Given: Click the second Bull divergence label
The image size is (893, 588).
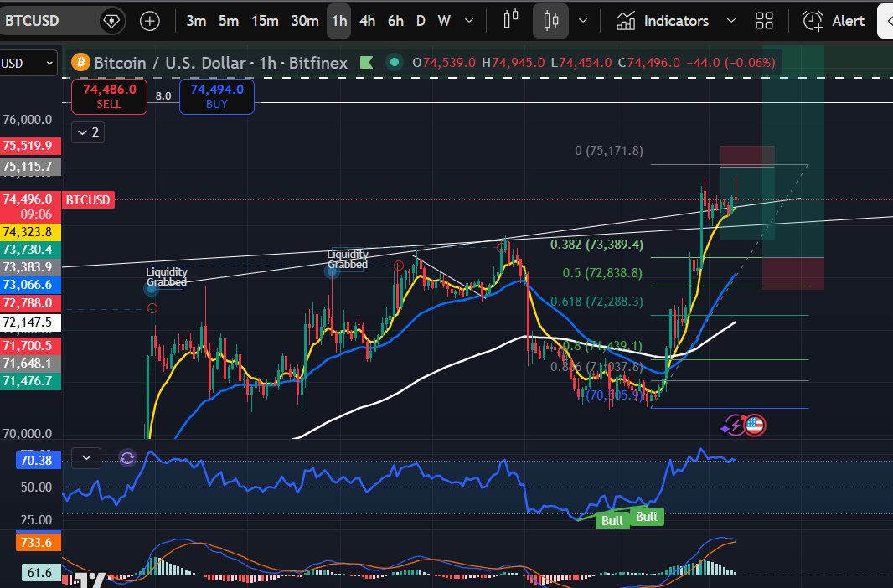Looking at the screenshot, I should pos(647,516).
